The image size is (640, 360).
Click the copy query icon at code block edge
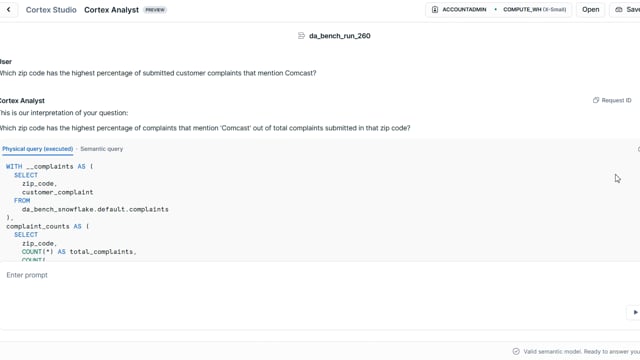click(638, 149)
